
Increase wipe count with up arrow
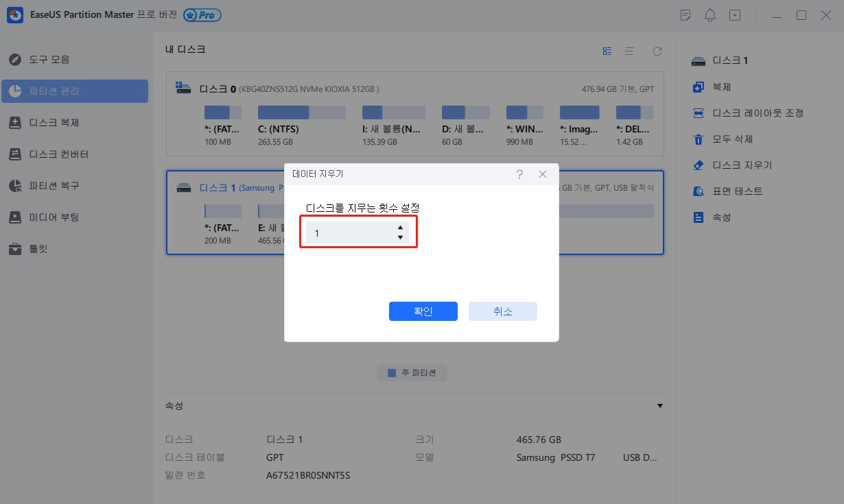pos(400,228)
